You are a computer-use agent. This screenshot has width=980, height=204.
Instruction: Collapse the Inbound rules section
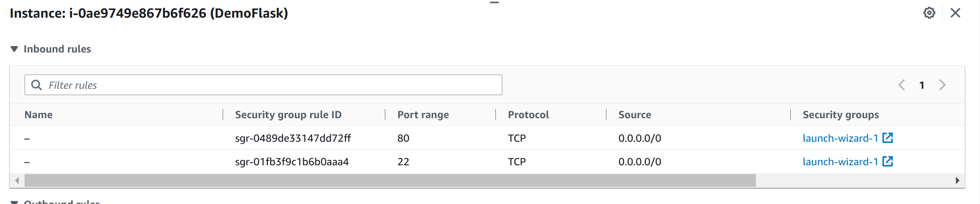(14, 49)
